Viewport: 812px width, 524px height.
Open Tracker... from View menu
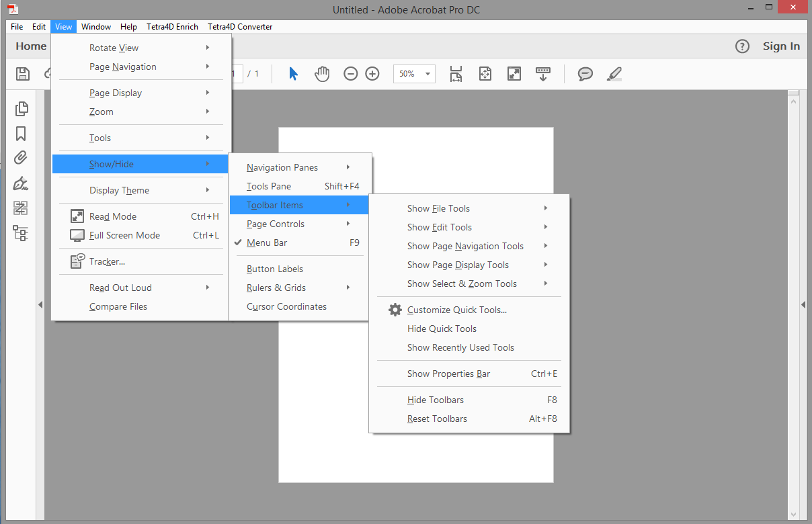point(140,261)
